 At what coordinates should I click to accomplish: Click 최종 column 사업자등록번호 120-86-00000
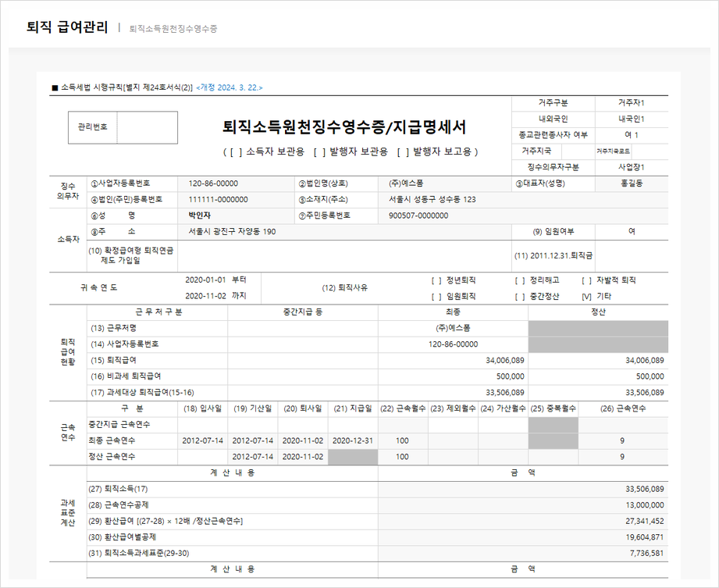point(453,344)
